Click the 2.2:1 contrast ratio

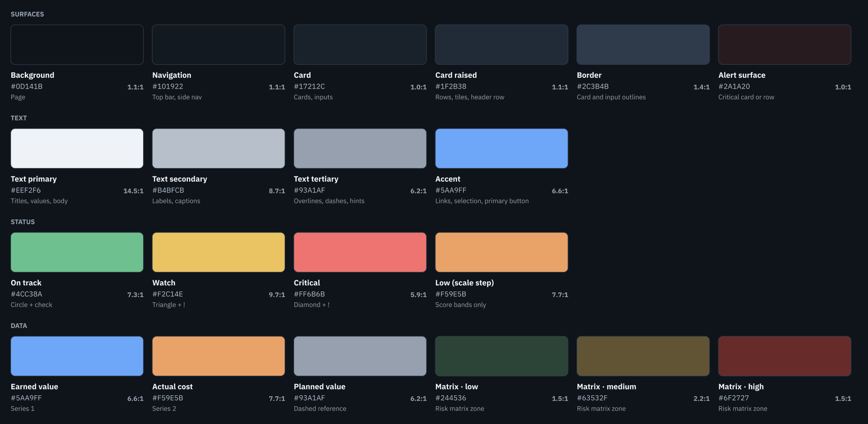[x=701, y=399]
